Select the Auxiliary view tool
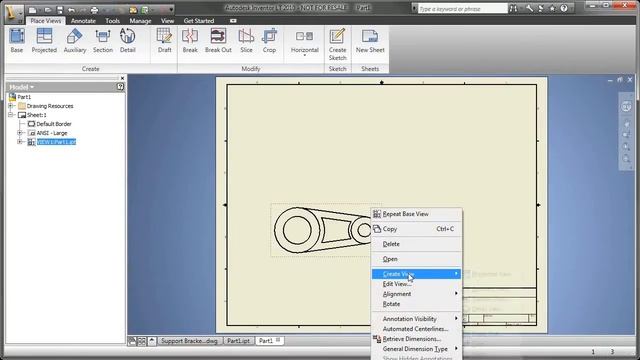Viewport: 640px width, 360px height. 75,40
